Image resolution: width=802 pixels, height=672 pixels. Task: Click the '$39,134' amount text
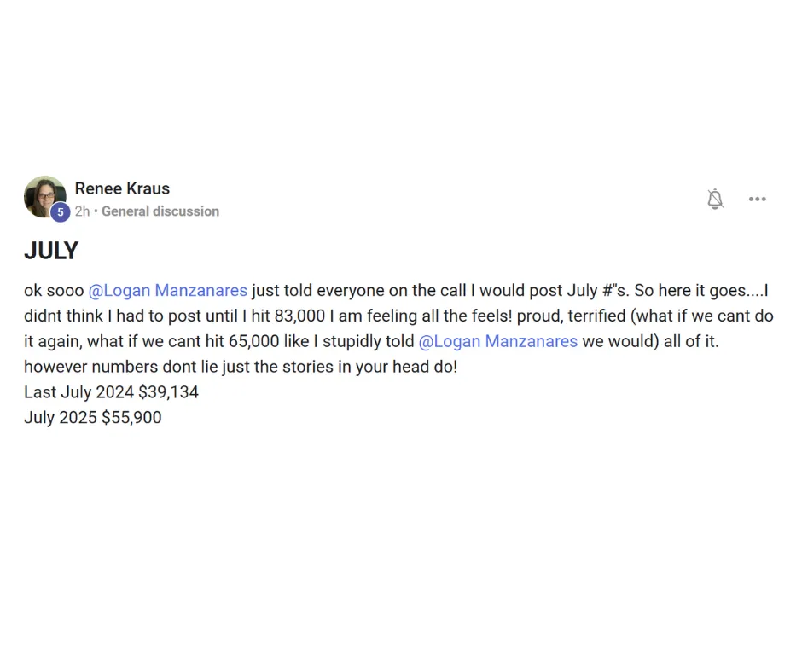point(168,392)
